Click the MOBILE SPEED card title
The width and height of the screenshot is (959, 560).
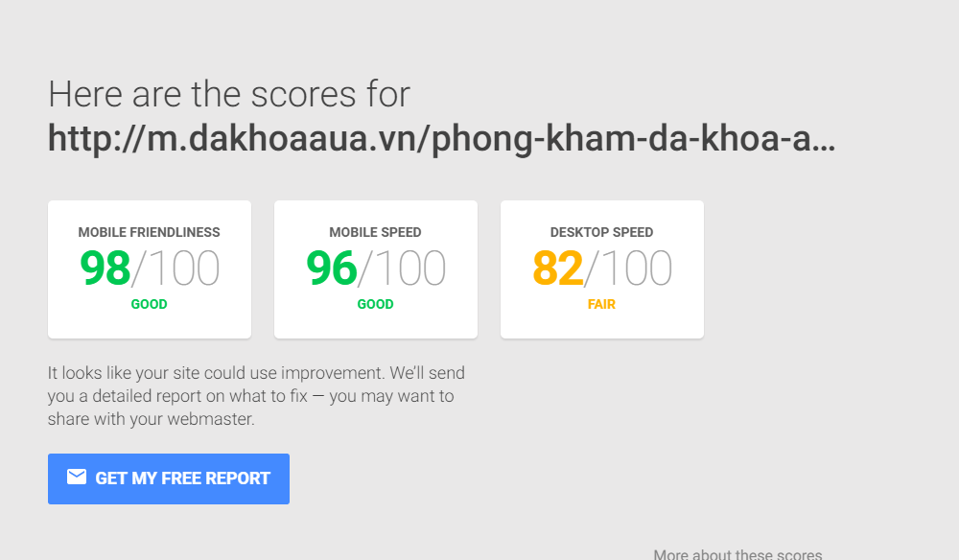tap(376, 232)
